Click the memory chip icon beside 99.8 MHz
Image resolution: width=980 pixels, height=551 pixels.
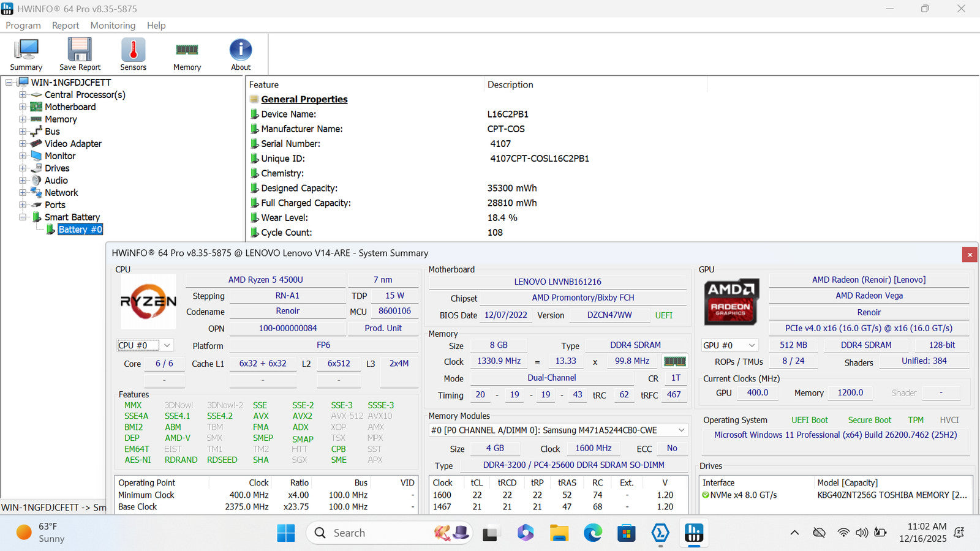[x=674, y=361]
